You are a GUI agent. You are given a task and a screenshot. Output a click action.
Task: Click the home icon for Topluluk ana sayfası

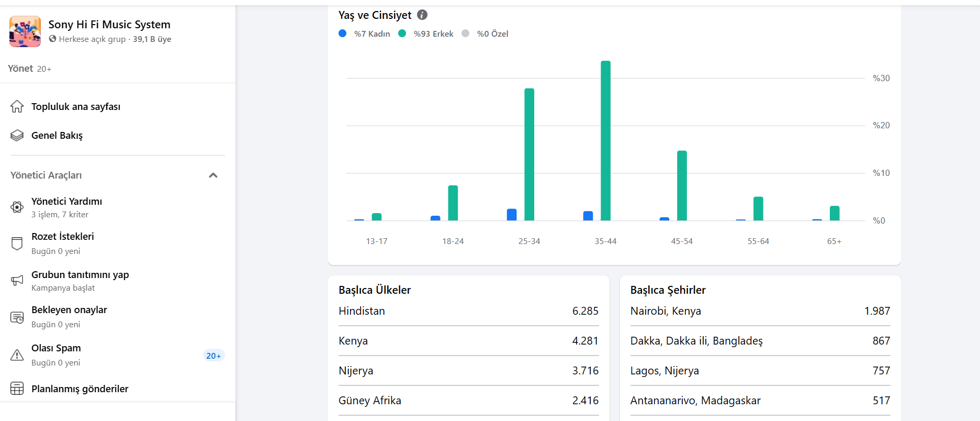pos(17,106)
